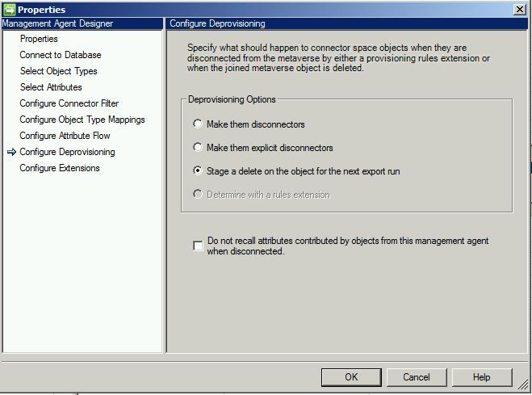Screen dimensions: 532x395
Task: Confirm settings with the OK button
Action: coord(351,377)
